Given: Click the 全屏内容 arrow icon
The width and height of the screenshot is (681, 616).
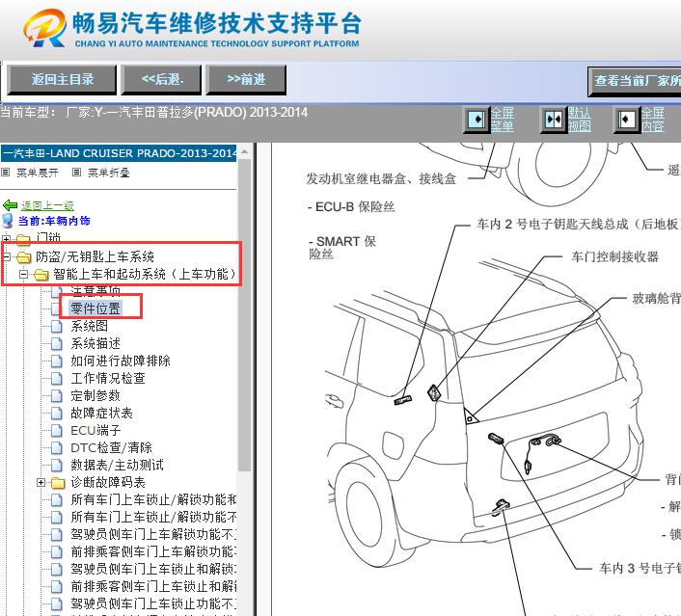Looking at the screenshot, I should pyautogui.click(x=627, y=120).
